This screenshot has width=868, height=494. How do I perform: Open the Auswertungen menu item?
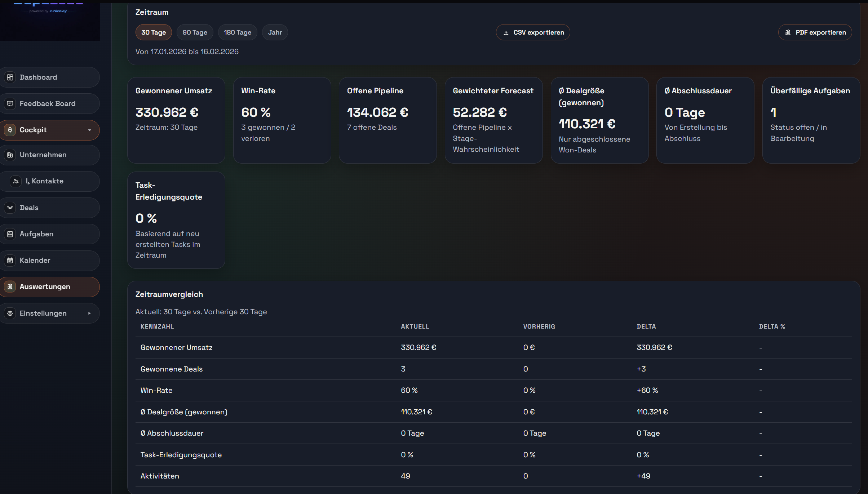[45, 287]
